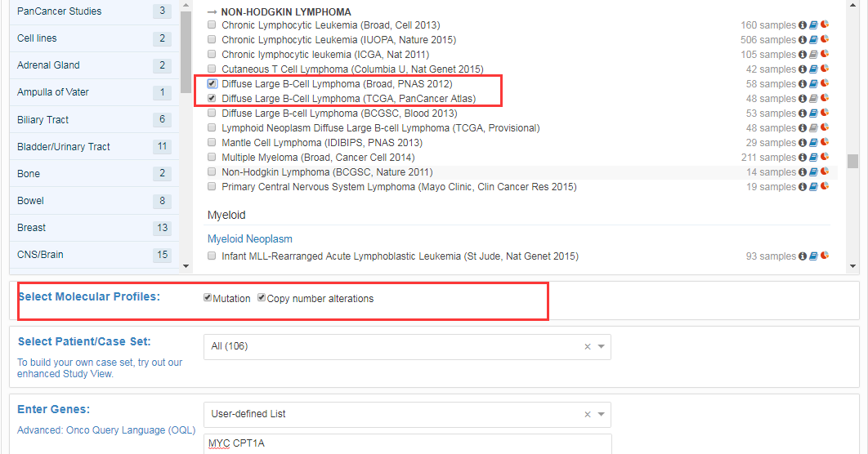
Task: Open pie chart summary for Mantle Cell Lymphoma
Action: [824, 143]
